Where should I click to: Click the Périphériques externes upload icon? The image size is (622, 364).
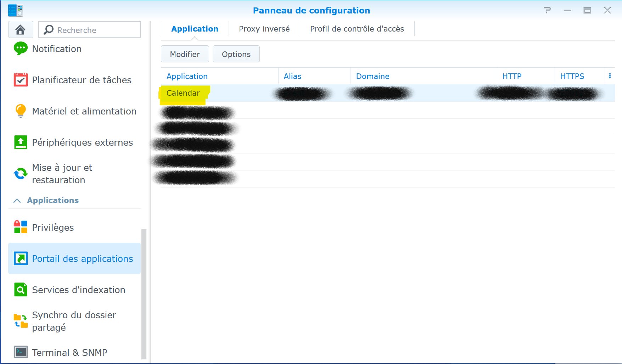pos(21,142)
